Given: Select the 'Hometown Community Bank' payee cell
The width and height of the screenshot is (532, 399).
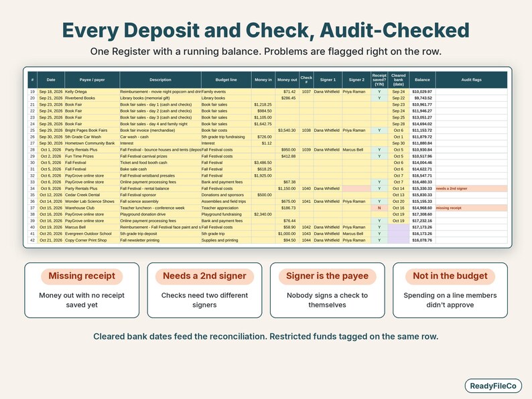Looking at the screenshot, I should tap(92, 143).
